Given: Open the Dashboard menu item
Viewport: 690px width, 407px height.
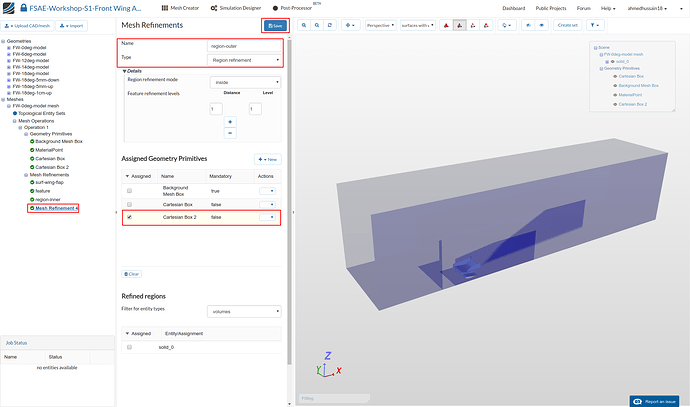Looking at the screenshot, I should click(x=515, y=8).
